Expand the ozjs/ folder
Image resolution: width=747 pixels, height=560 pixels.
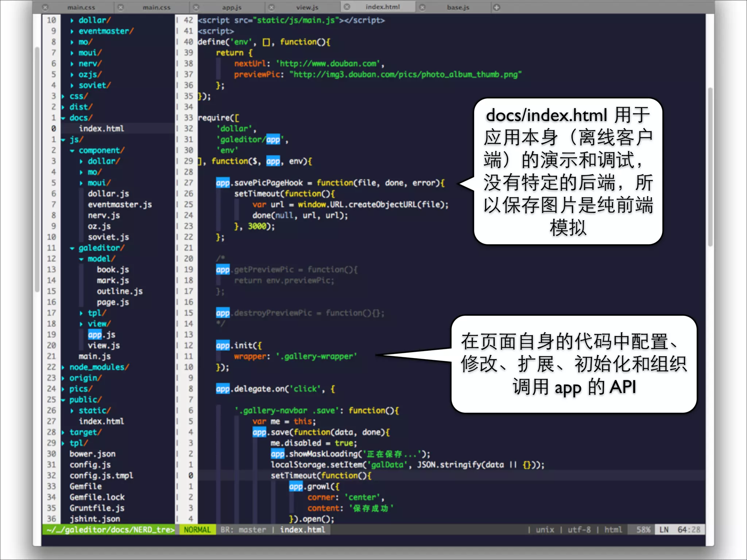(72, 75)
